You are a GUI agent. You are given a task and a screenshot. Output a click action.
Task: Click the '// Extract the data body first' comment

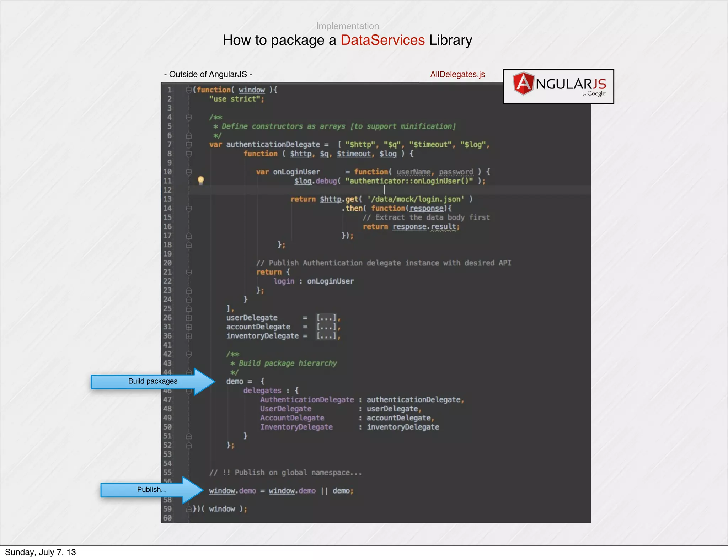tap(426, 217)
